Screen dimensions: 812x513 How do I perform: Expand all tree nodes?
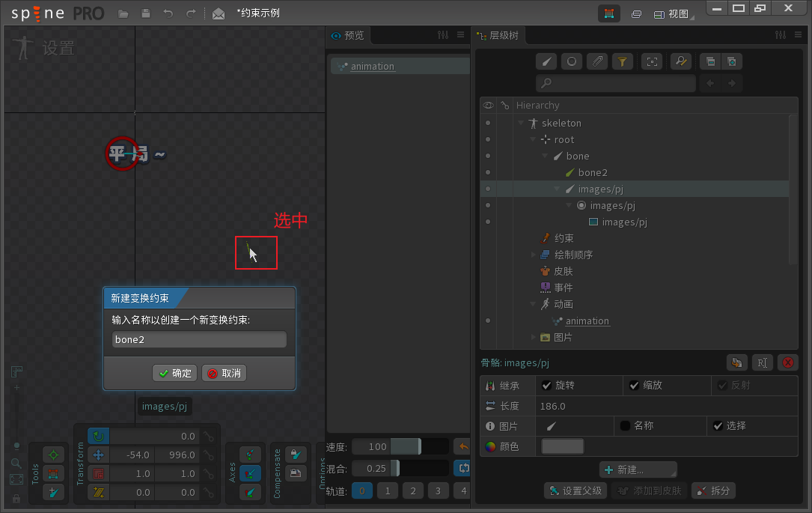tap(732, 61)
